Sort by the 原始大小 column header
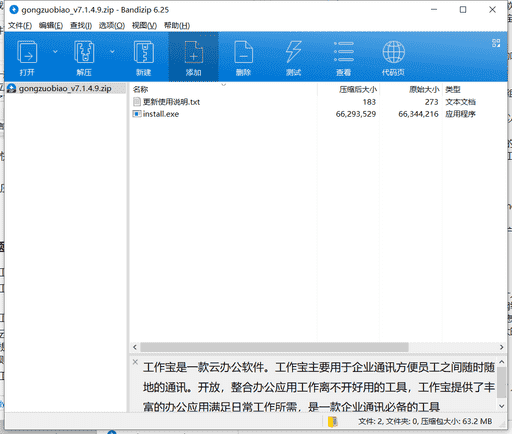The image size is (512, 434). pos(411,89)
